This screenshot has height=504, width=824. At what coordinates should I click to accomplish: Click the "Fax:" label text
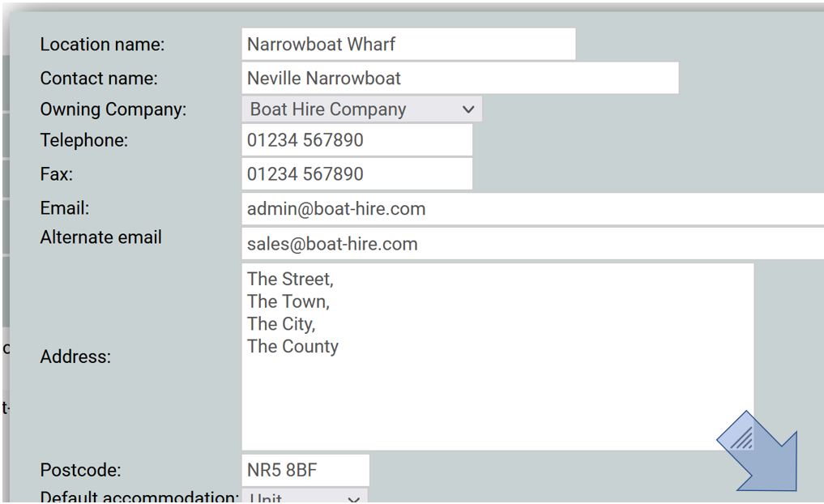click(x=56, y=174)
